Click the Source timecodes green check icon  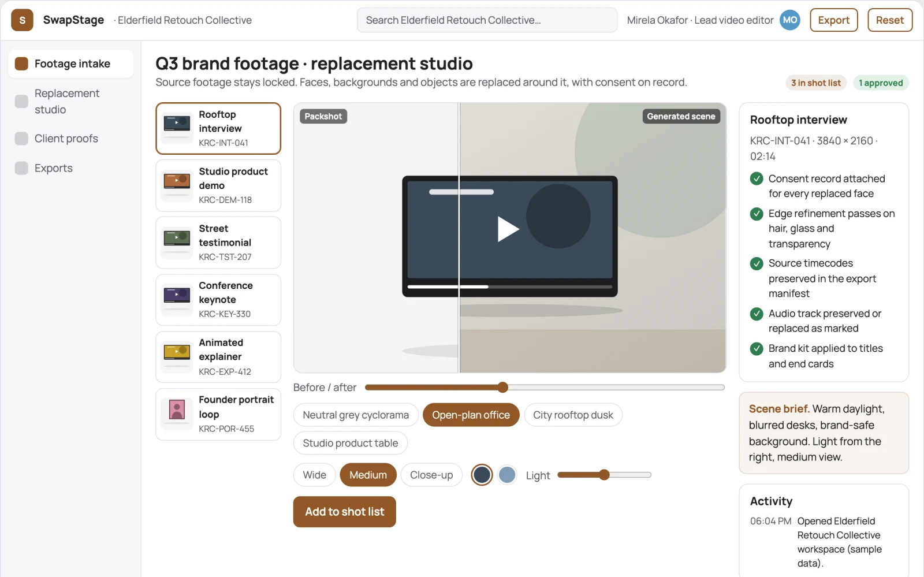click(757, 263)
